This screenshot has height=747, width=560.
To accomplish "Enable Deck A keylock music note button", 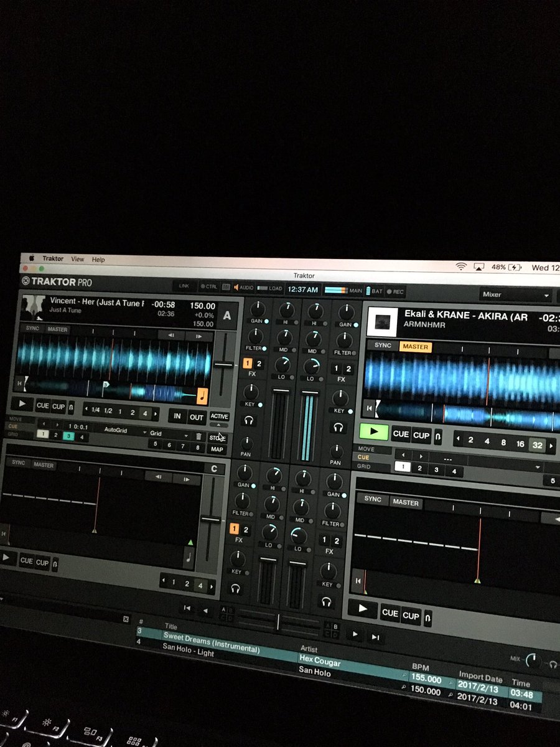I will pos(202,395).
